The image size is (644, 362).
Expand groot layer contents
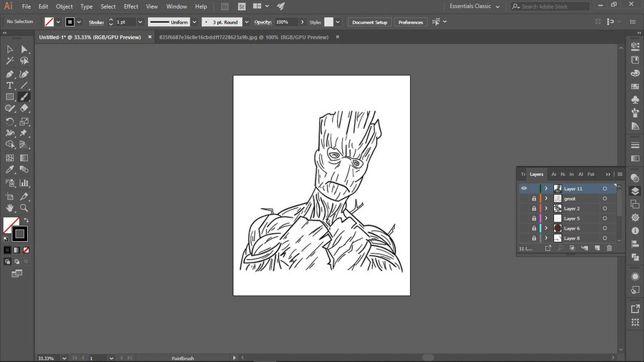(546, 199)
